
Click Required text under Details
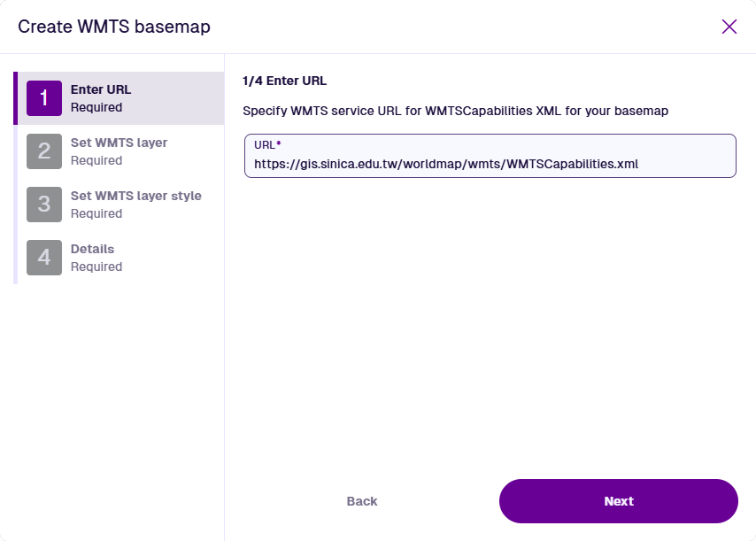[x=96, y=267]
